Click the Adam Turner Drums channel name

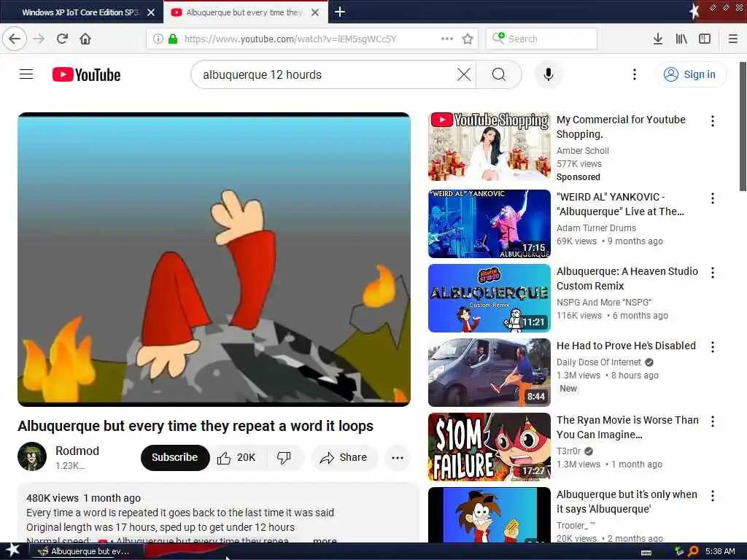(596, 227)
